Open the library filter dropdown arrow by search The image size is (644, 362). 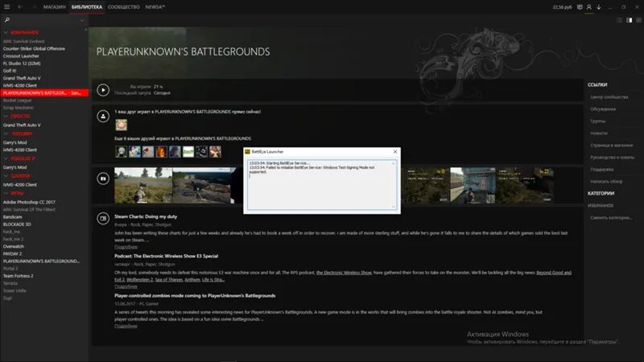(82, 20)
